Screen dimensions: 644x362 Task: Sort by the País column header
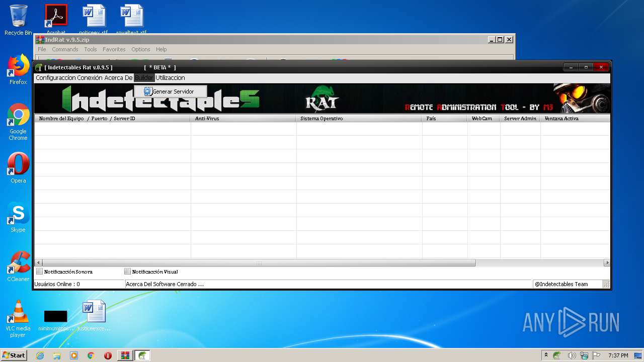click(445, 119)
